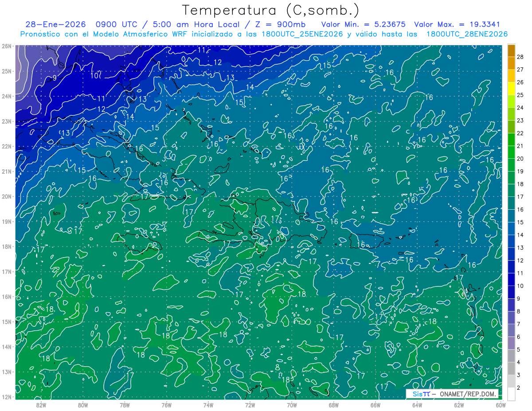Click the '14' label on the color scale
Image resolution: width=532 pixels, height=411 pixels.
point(520,235)
